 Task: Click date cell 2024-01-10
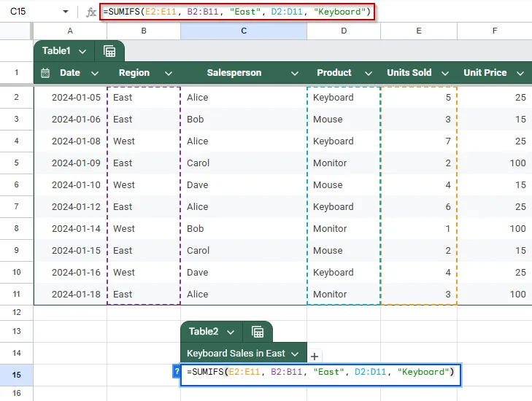[x=70, y=185]
